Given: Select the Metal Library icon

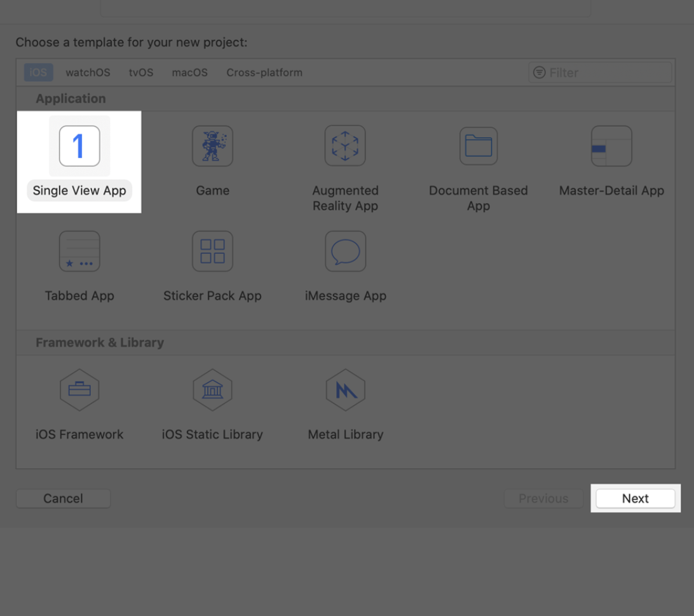Looking at the screenshot, I should [x=346, y=389].
